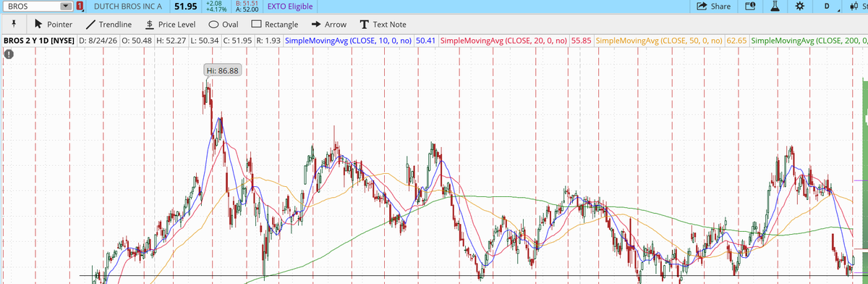Click the EXTO Eligible label
Image resolution: width=868 pixels, height=284 pixels.
(x=290, y=6)
